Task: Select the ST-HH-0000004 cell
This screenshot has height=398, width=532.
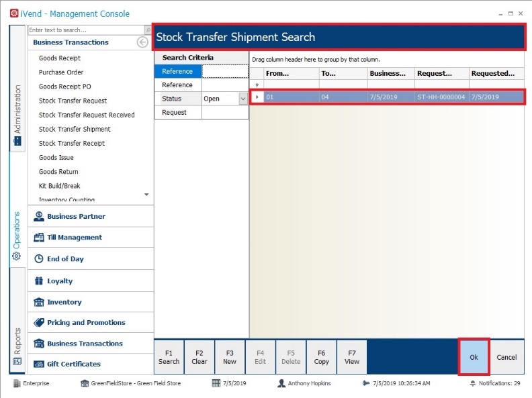Action: click(441, 97)
